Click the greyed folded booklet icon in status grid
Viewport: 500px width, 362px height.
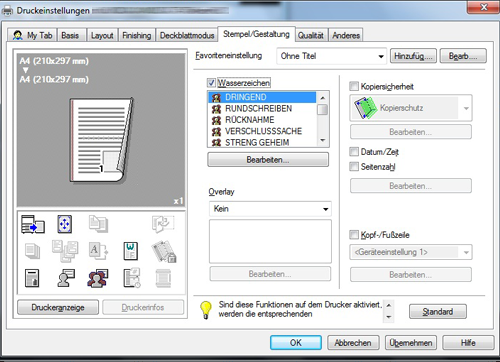[x=163, y=224]
